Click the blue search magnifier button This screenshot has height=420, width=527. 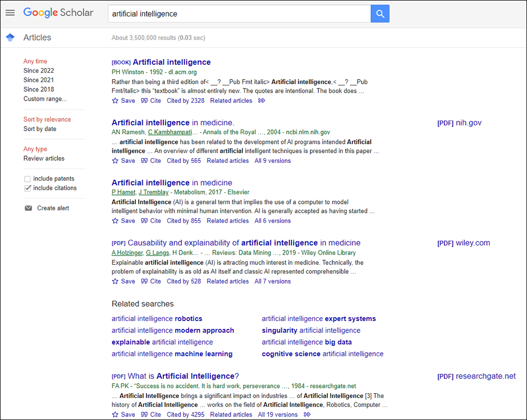click(x=380, y=14)
